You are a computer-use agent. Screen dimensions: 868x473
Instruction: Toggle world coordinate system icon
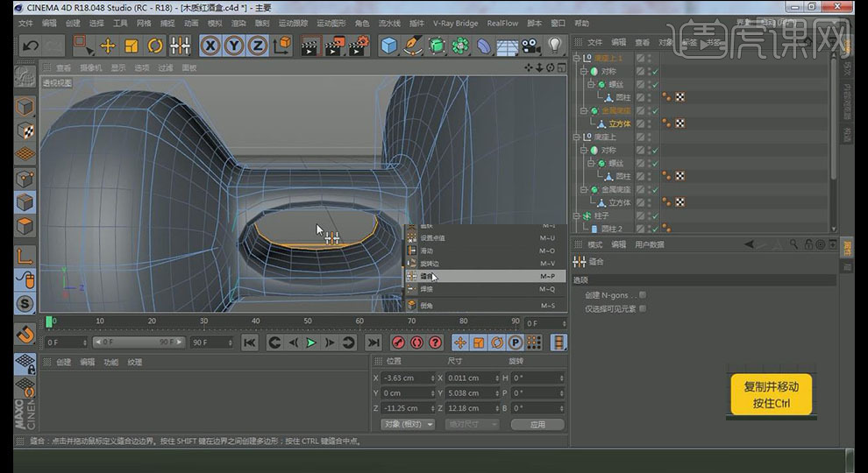[x=282, y=46]
